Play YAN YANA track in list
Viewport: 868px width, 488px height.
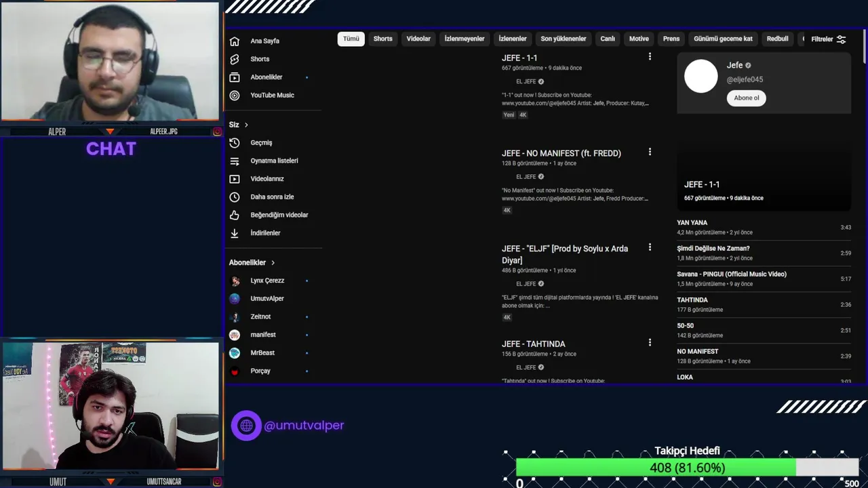coord(764,227)
